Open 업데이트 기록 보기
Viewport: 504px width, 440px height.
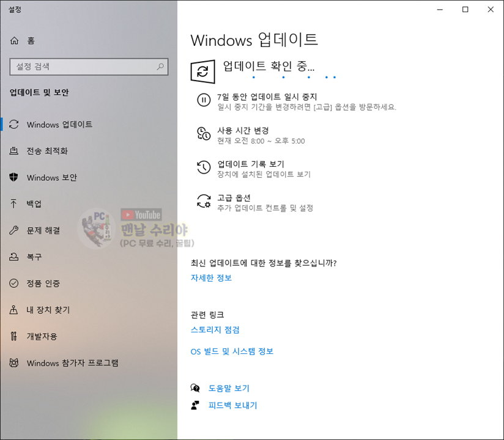tap(251, 164)
